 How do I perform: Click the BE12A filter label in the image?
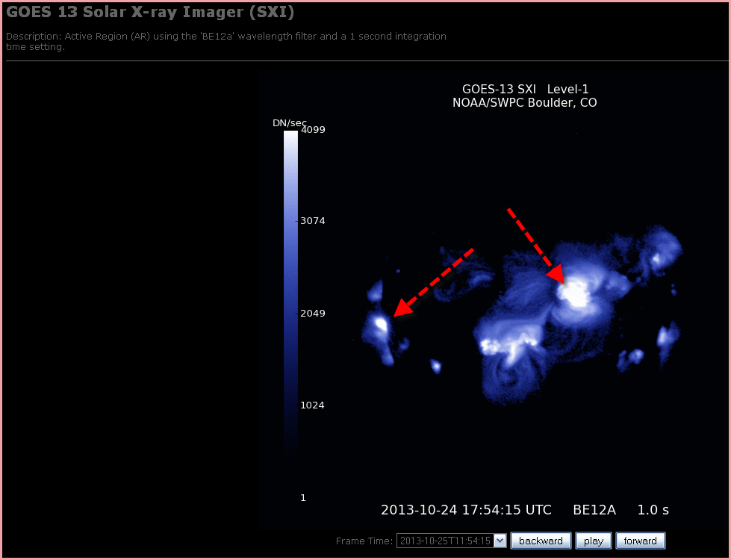point(594,510)
